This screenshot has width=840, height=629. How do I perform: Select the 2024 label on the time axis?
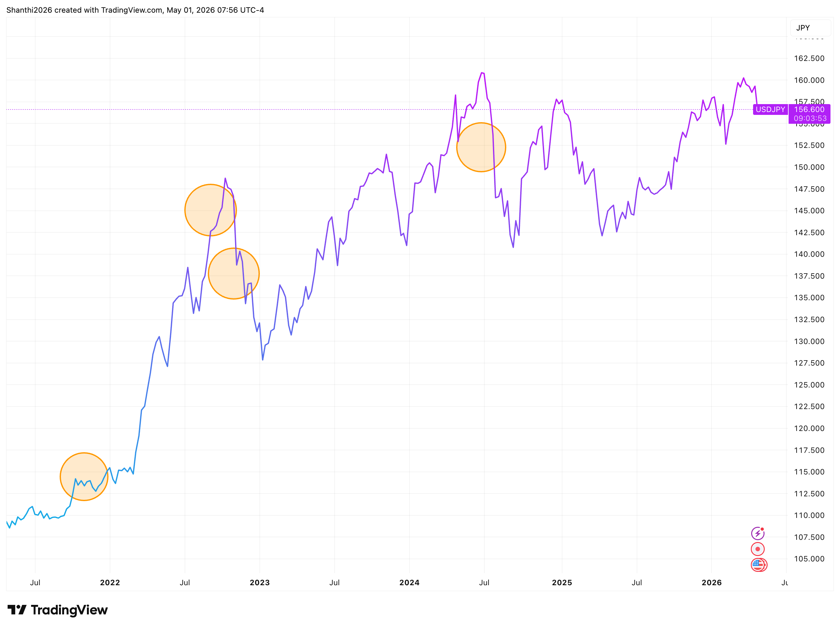coord(409,582)
